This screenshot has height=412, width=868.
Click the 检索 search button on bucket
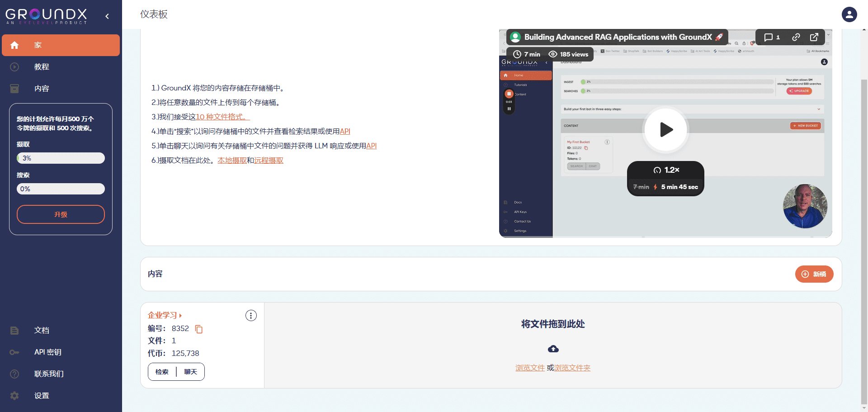162,372
